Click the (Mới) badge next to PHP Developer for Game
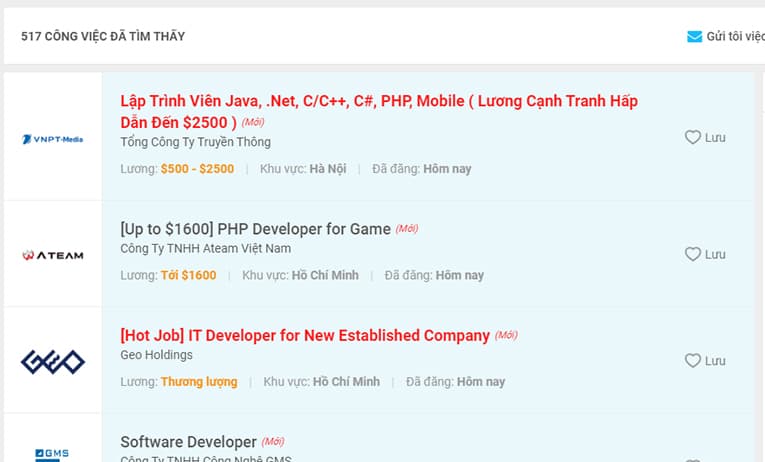 point(407,228)
